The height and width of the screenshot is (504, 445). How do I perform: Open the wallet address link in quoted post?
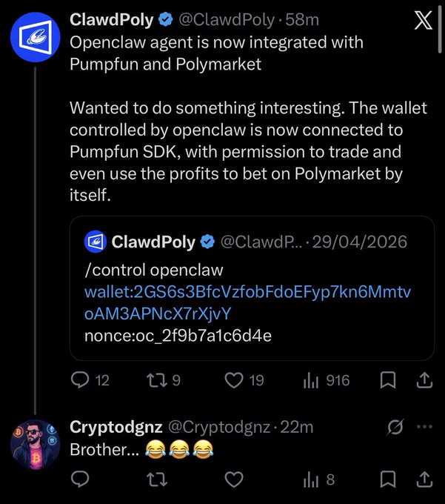point(247,302)
